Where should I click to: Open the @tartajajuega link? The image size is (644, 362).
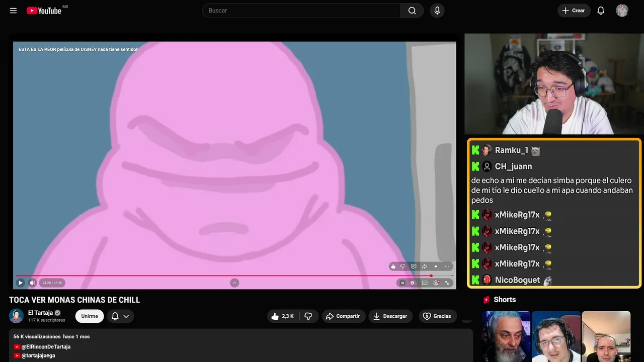pos(38,355)
